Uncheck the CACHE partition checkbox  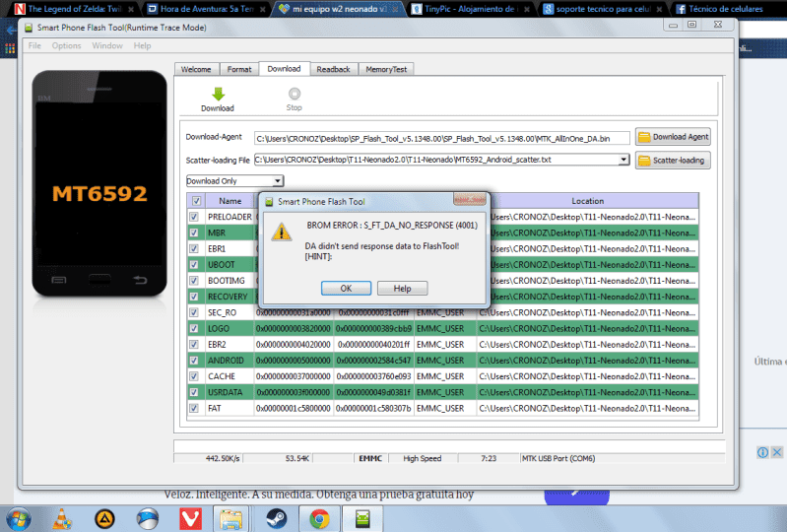pos(194,376)
